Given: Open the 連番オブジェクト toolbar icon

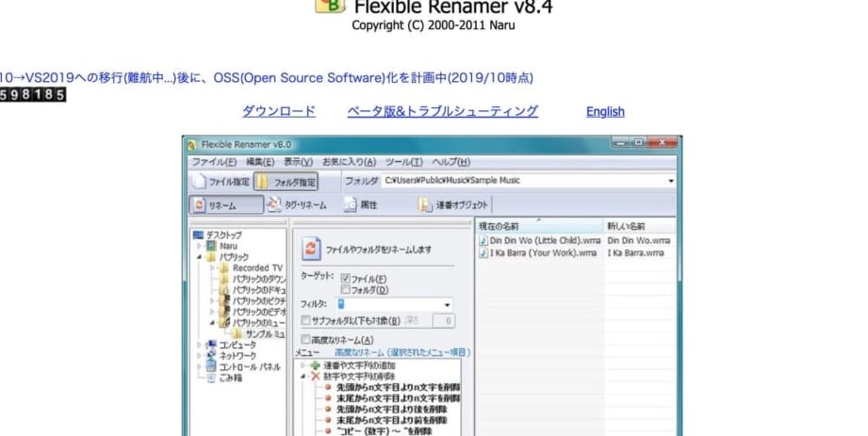Looking at the screenshot, I should [x=425, y=204].
